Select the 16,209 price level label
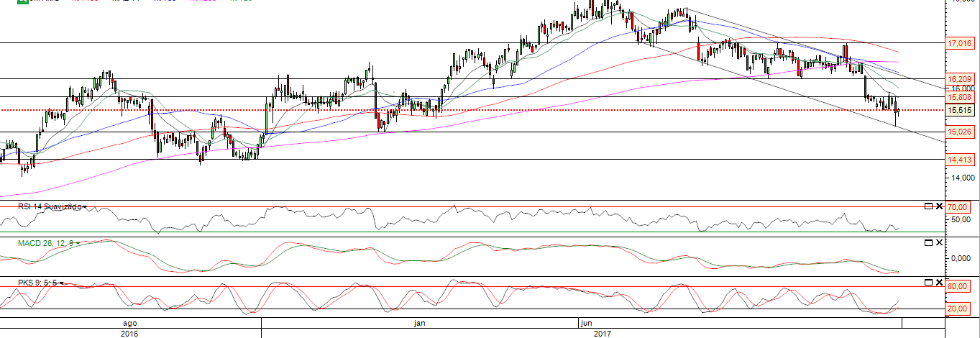Image resolution: width=980 pixels, height=338 pixels. 961,79
